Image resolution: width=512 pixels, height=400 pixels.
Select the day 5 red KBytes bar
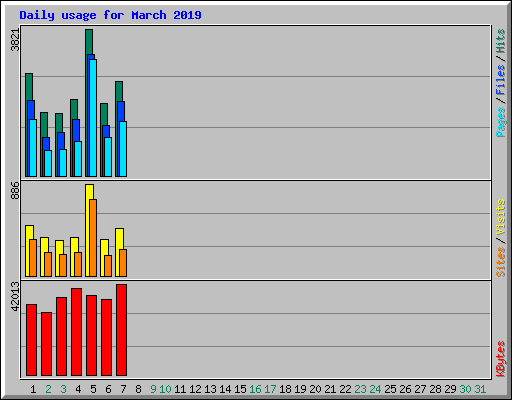pos(91,336)
